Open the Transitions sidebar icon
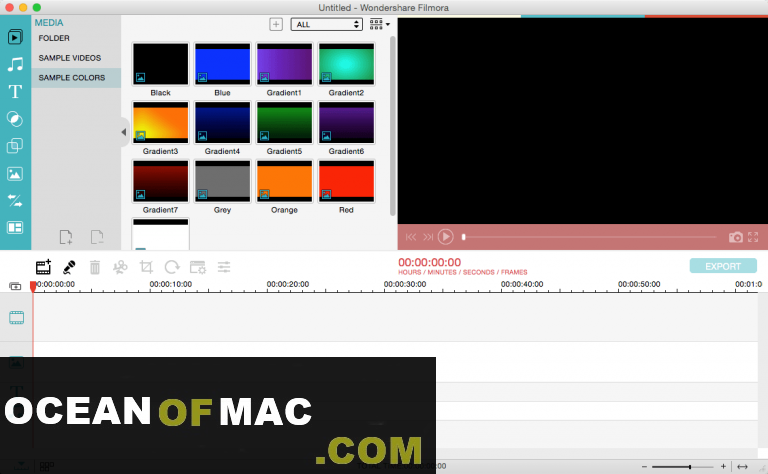The height and width of the screenshot is (474, 768). pyautogui.click(x=15, y=201)
